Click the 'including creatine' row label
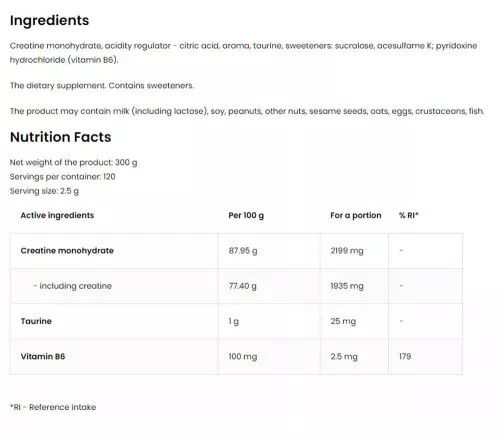Viewport: 500px width, 439px height. tap(73, 286)
